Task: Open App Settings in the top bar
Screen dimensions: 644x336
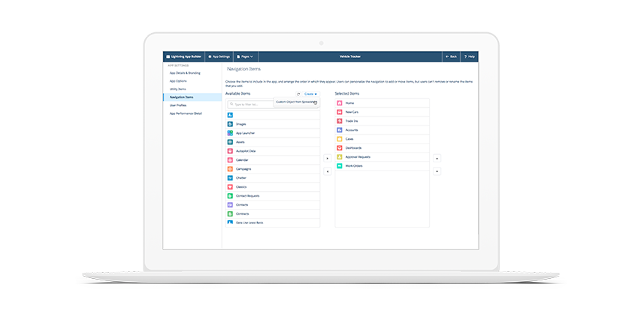Action: pos(218,56)
